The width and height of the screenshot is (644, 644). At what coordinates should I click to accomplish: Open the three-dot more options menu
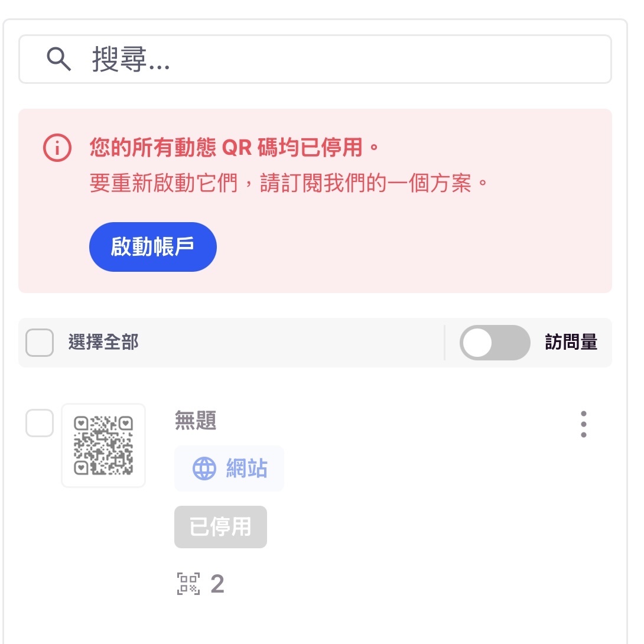pos(583,424)
